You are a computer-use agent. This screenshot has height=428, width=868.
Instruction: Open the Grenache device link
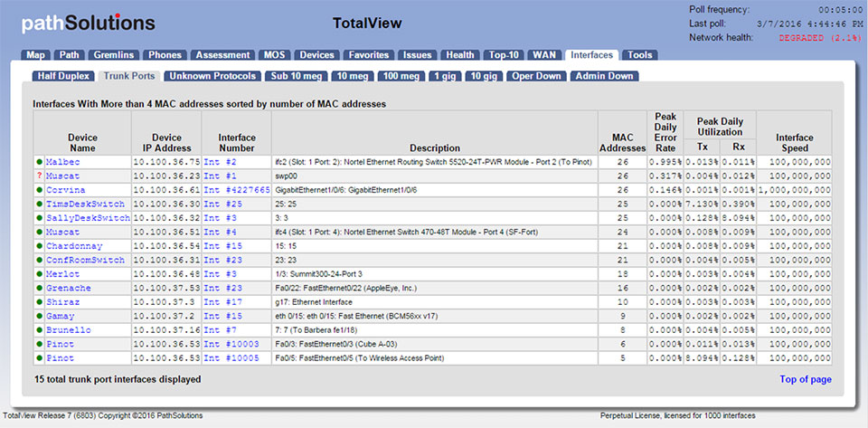[x=68, y=288]
